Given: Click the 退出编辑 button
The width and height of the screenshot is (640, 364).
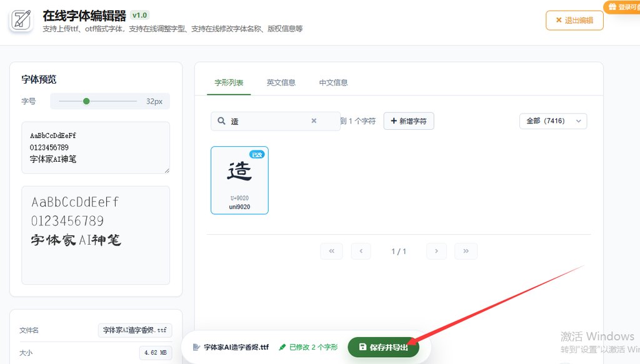Looking at the screenshot, I should (574, 20).
